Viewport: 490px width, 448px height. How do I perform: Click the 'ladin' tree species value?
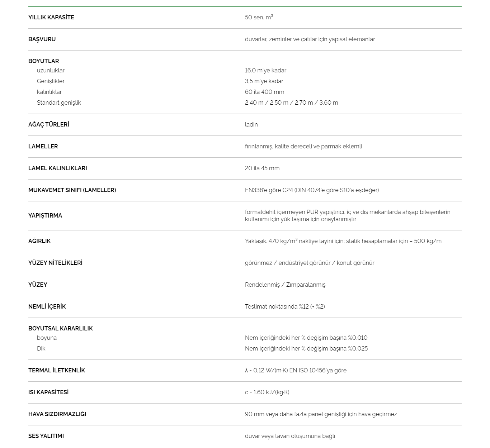tap(251, 124)
